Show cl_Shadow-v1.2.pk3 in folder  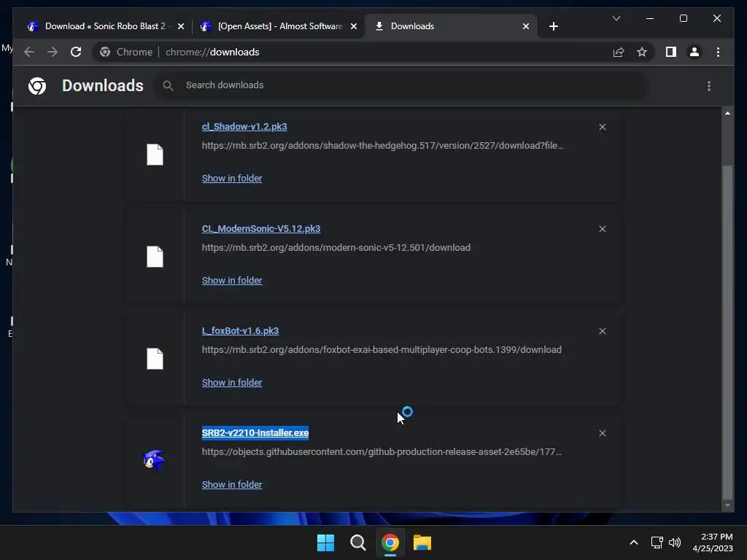point(232,178)
